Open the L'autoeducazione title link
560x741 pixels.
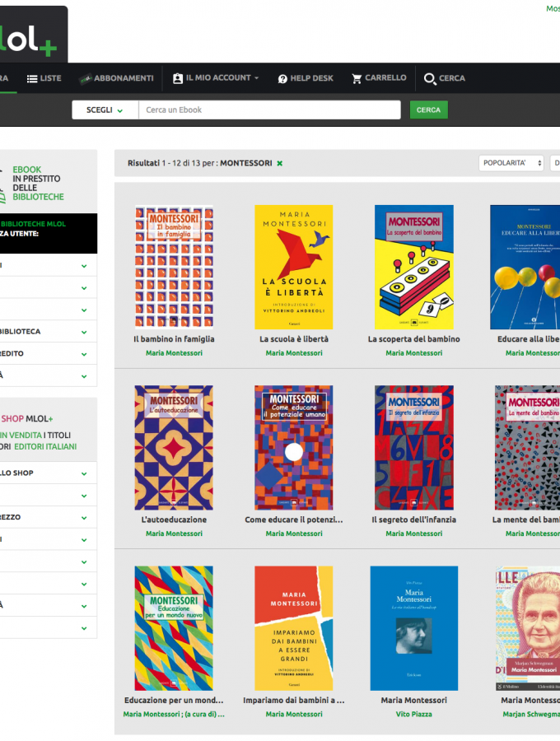(174, 520)
